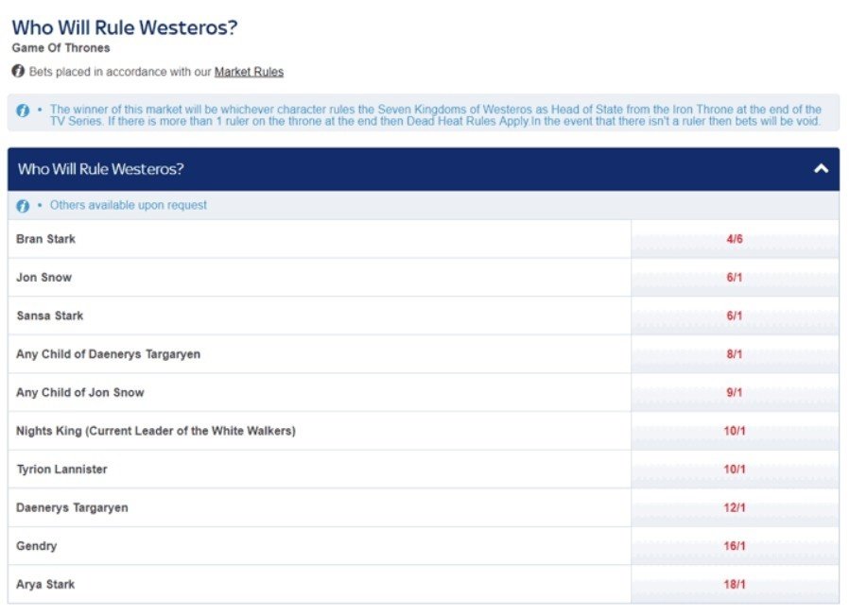Pick Any Child of Jon Snow 9/1
This screenshot has width=850, height=616.
pyautogui.click(x=735, y=393)
